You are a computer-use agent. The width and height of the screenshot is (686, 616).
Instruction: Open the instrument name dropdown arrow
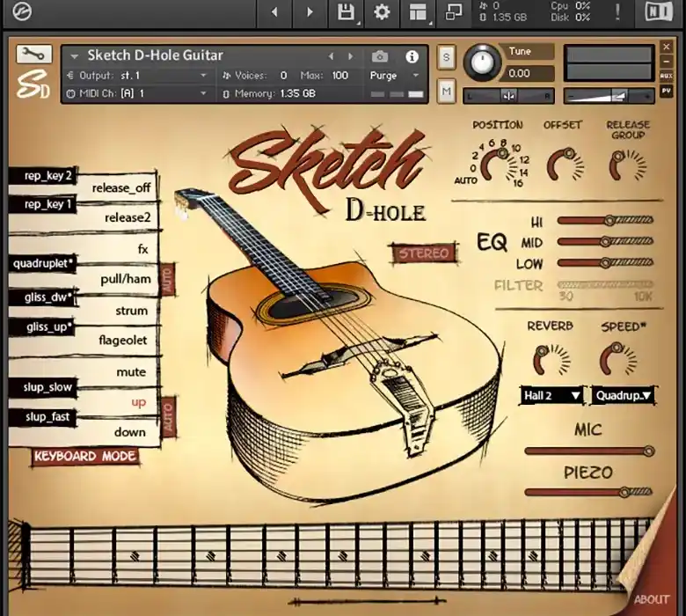75,56
